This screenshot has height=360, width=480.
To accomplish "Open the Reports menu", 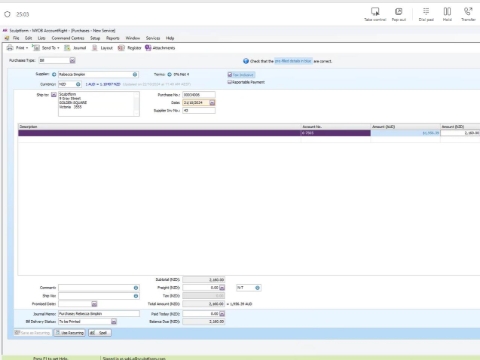I will point(113,38).
